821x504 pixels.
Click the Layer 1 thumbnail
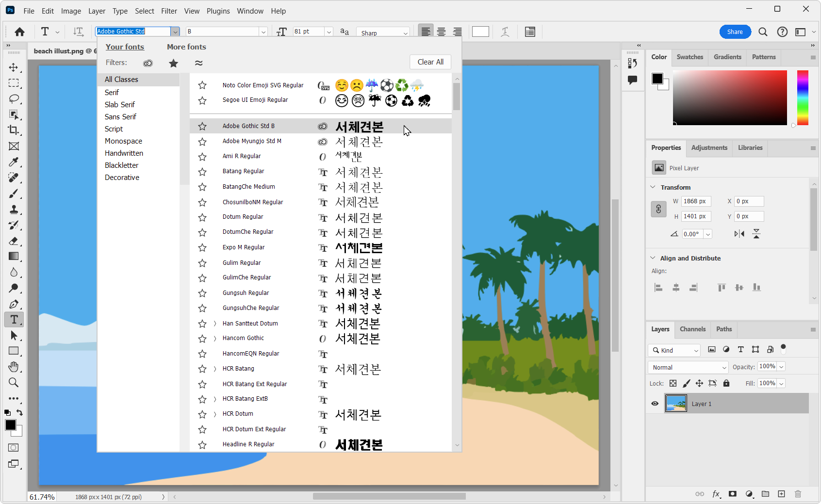click(x=676, y=404)
